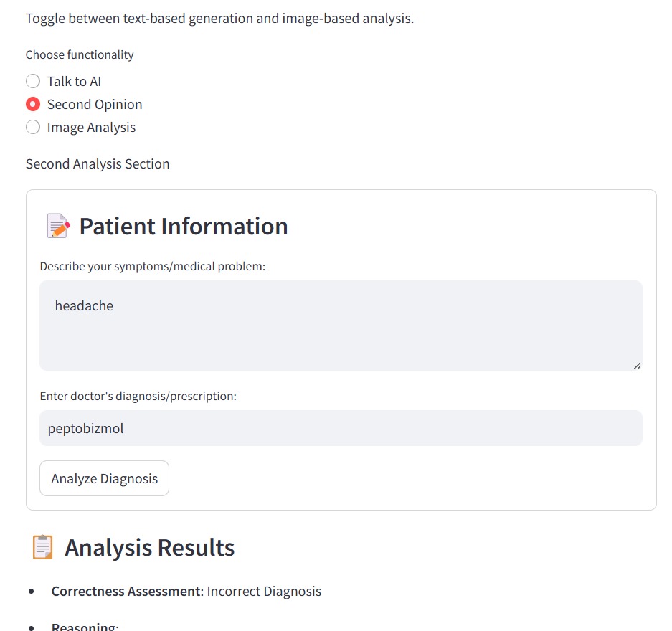Click the Analysis Results heading
The width and height of the screenshot is (672, 631).
pyautogui.click(x=149, y=548)
